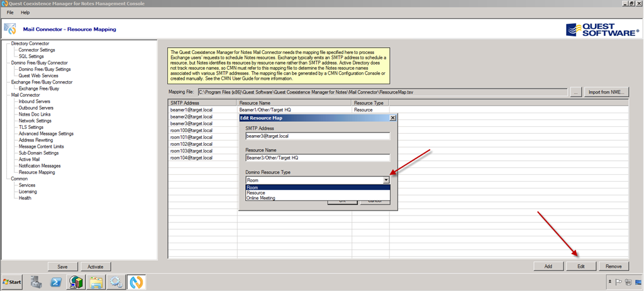This screenshot has width=644, height=291.
Task: Click the network status tray icon
Action: (x=628, y=282)
